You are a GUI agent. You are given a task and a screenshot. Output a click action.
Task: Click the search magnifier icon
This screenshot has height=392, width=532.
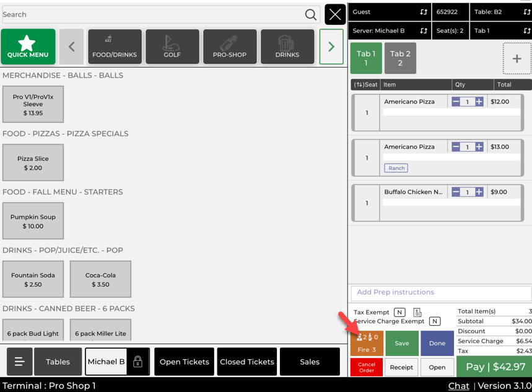311,15
